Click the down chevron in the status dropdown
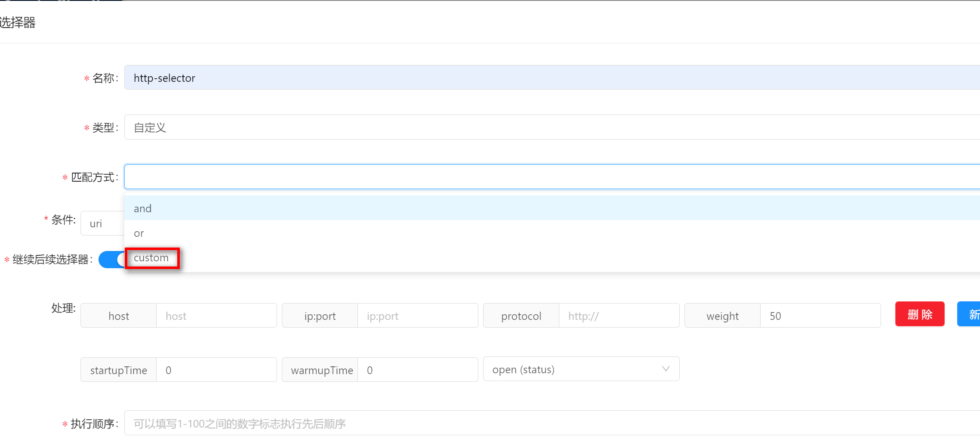The height and width of the screenshot is (446, 980). pyautogui.click(x=666, y=369)
